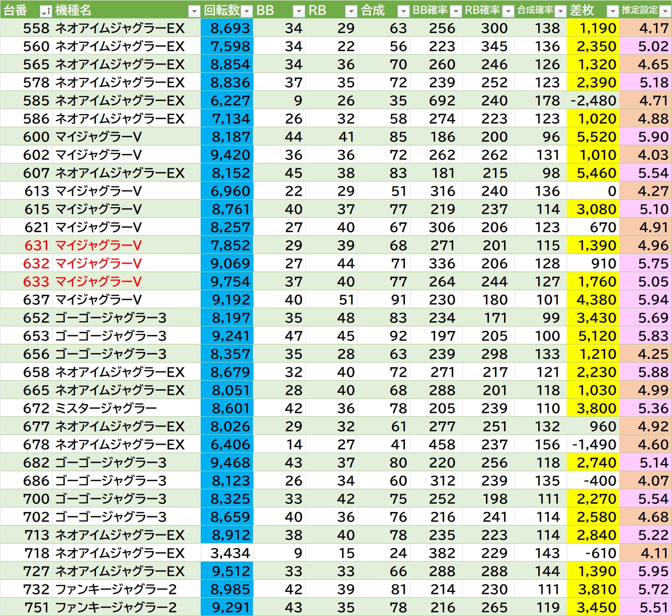Expand the RB確率 filter arrow
672x616 pixels.
click(x=508, y=11)
